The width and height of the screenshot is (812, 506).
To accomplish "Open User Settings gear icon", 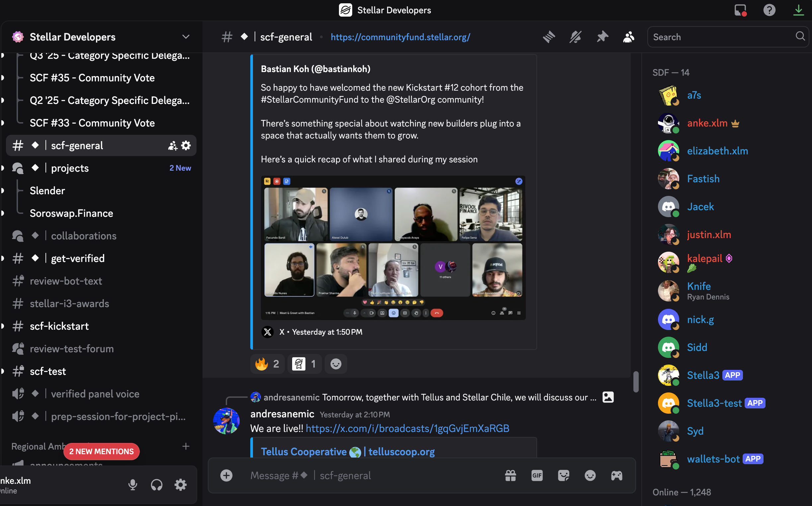I will click(180, 484).
